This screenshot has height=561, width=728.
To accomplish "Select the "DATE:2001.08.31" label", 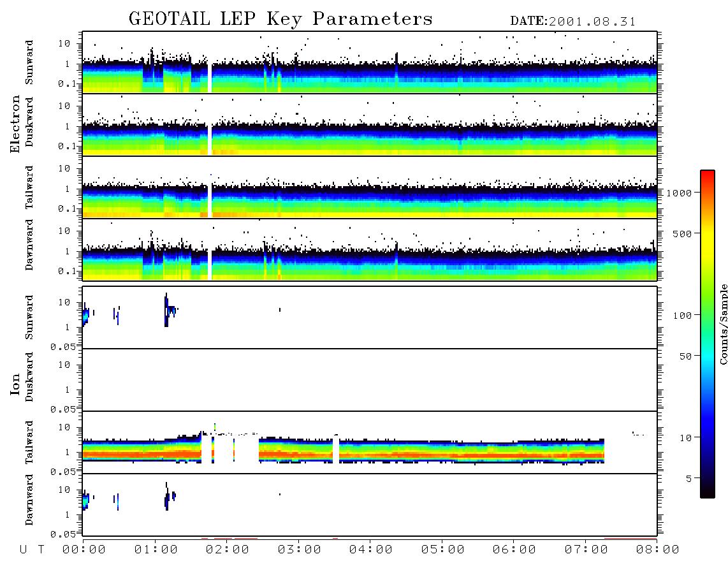I will pos(573,22).
